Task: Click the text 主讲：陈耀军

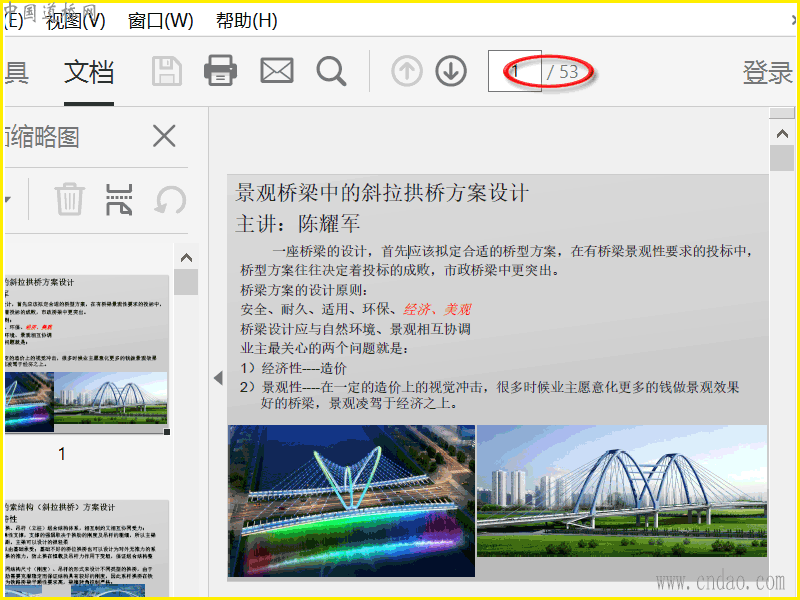Action: point(298,223)
